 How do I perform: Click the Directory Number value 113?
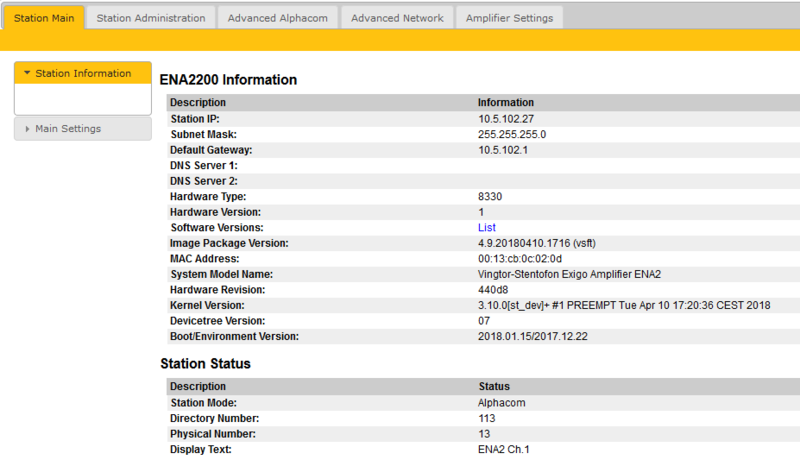pyautogui.click(x=487, y=418)
